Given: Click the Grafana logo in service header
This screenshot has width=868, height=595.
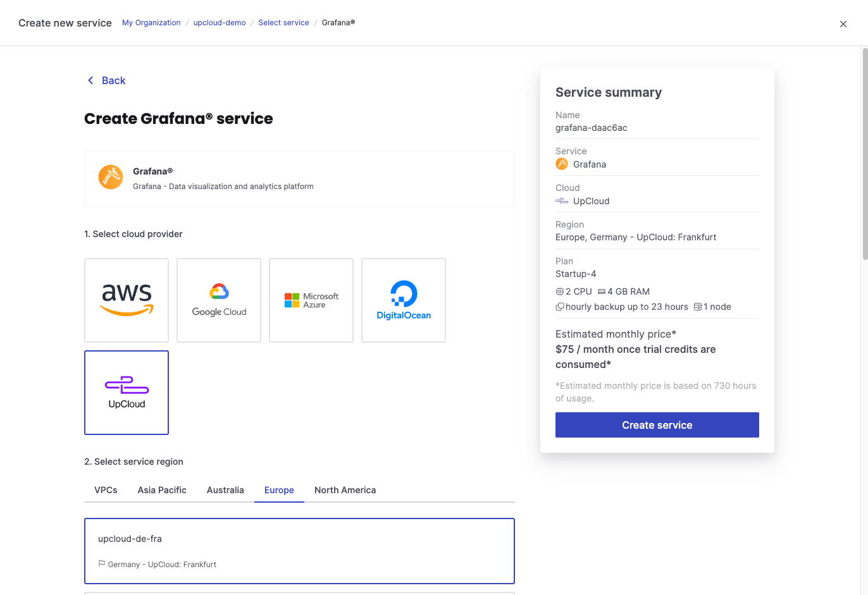Looking at the screenshot, I should pyautogui.click(x=111, y=177).
